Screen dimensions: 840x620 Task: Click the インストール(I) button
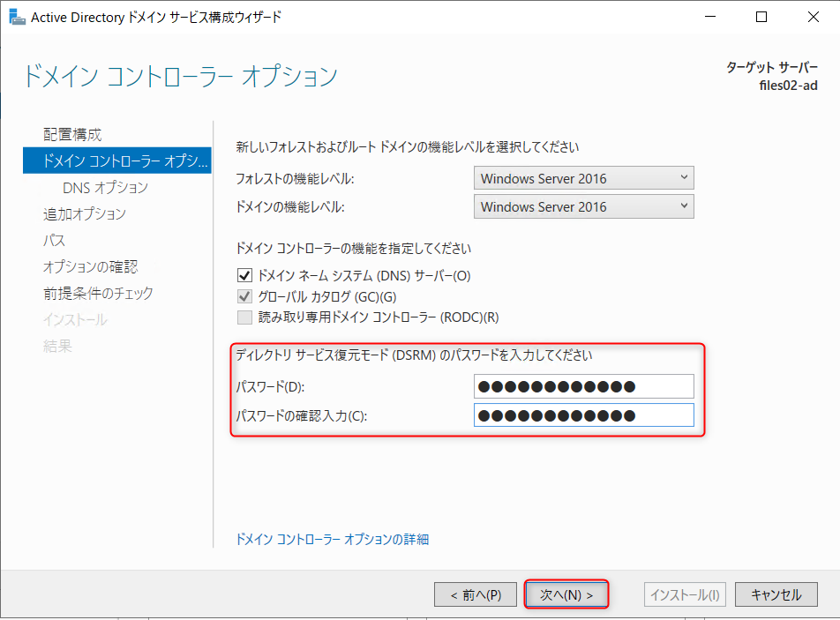click(685, 594)
